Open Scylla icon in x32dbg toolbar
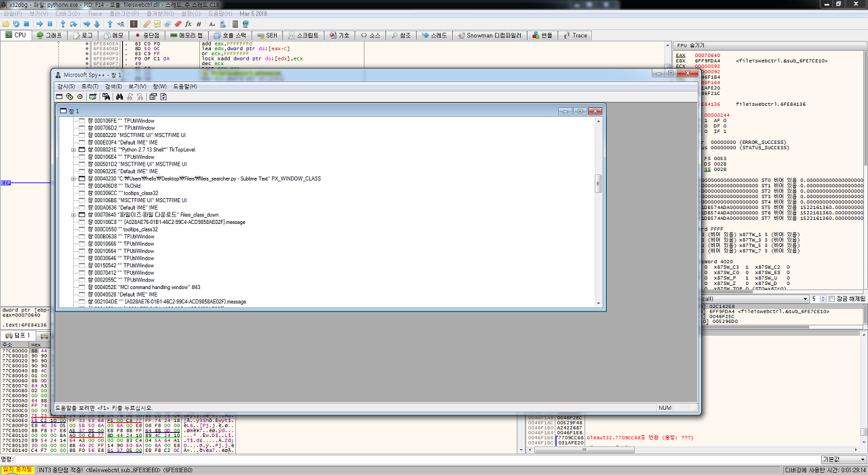This screenshot has width=868, height=475. pos(134,24)
